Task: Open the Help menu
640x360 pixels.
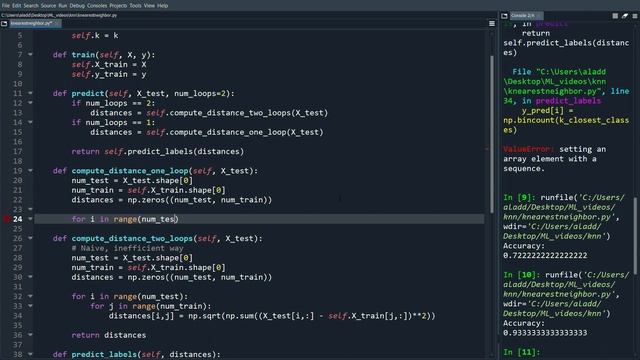Action: [162, 6]
